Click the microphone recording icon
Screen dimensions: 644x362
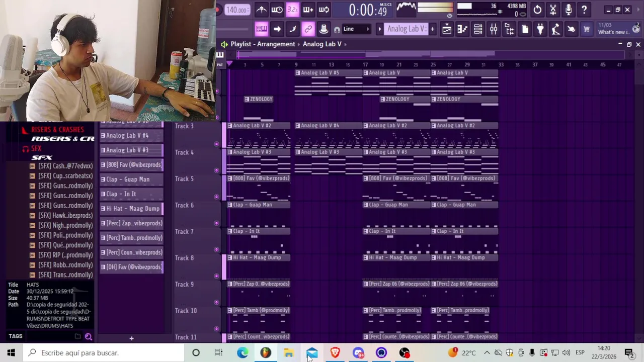pos(569,10)
